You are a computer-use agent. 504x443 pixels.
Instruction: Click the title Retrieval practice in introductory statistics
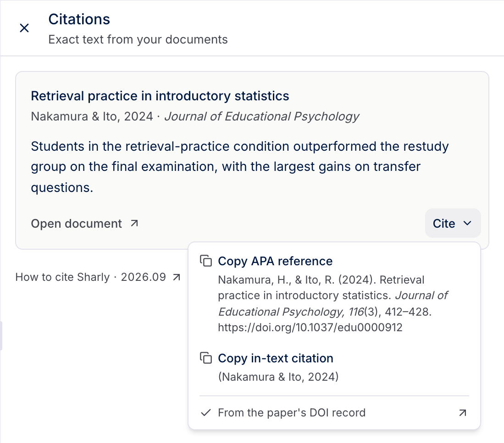(x=160, y=96)
